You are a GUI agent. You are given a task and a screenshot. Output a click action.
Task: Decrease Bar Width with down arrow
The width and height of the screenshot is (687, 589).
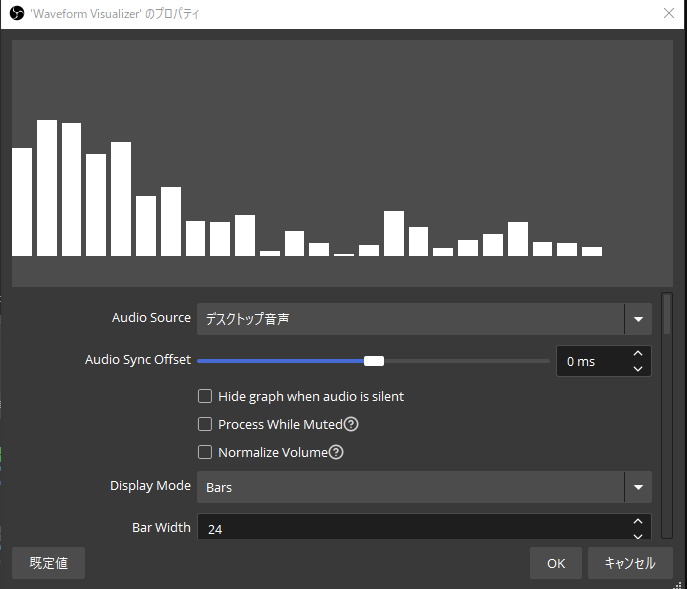pyautogui.click(x=637, y=535)
